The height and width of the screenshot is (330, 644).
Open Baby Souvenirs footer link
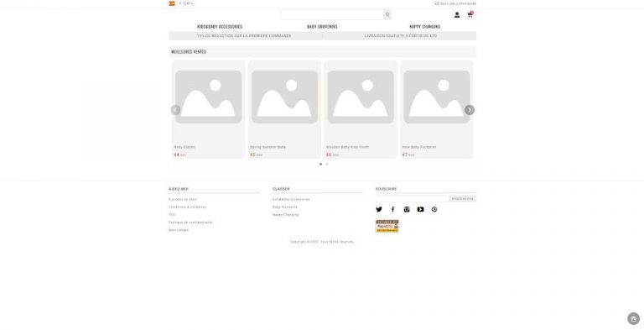coord(284,207)
